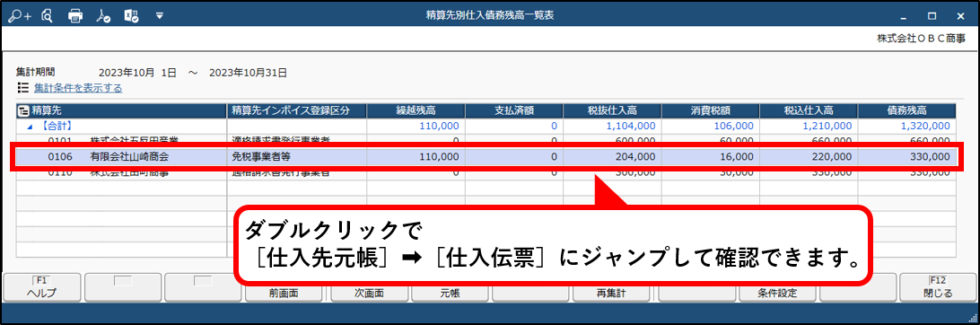Click the 220,000 tax-included cell

click(x=809, y=157)
